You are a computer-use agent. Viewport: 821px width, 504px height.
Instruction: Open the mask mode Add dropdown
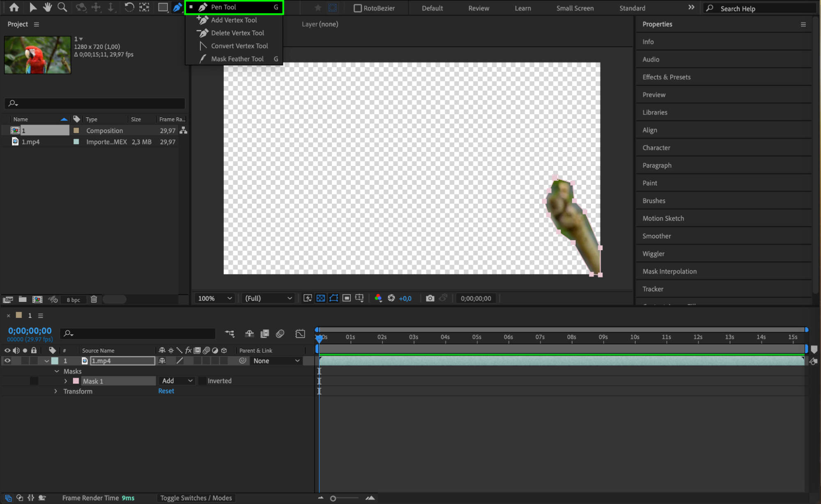[177, 381]
